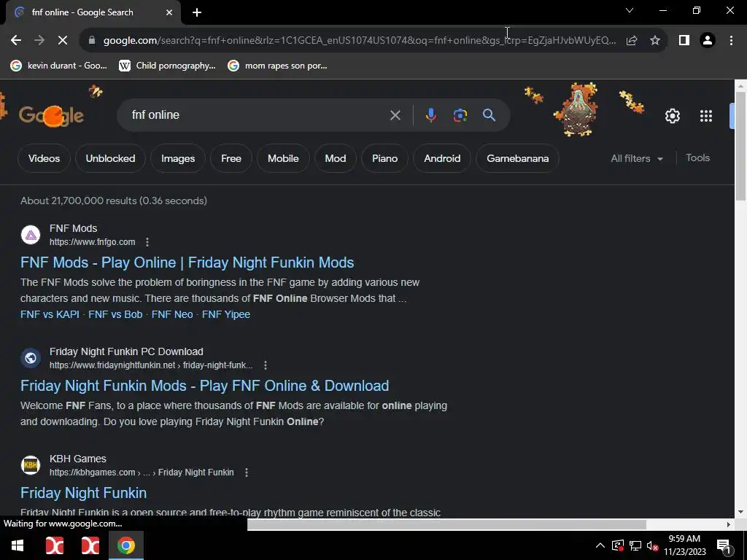
Task: Click the FNF Mods site favicon
Action: click(31, 235)
